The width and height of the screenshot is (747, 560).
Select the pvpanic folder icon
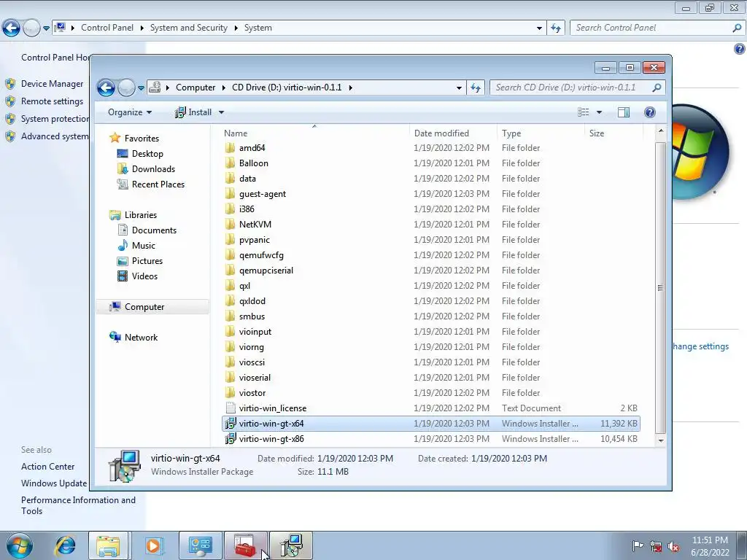230,239
